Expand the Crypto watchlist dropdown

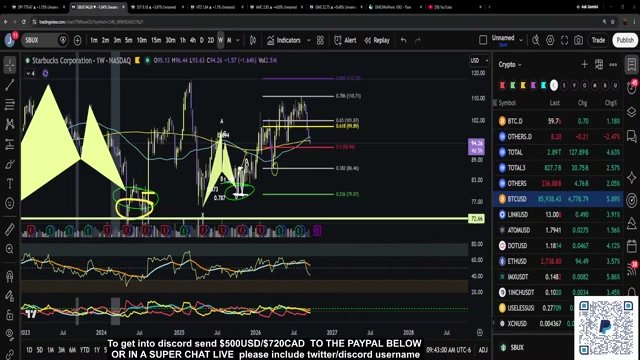(510, 64)
